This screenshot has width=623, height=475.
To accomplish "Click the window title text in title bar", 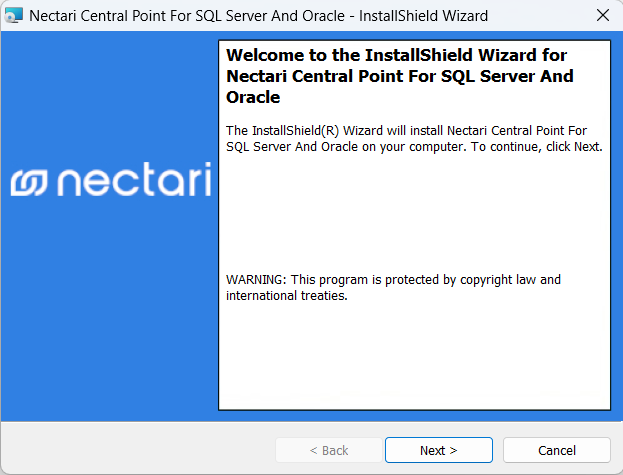I will click(x=258, y=16).
